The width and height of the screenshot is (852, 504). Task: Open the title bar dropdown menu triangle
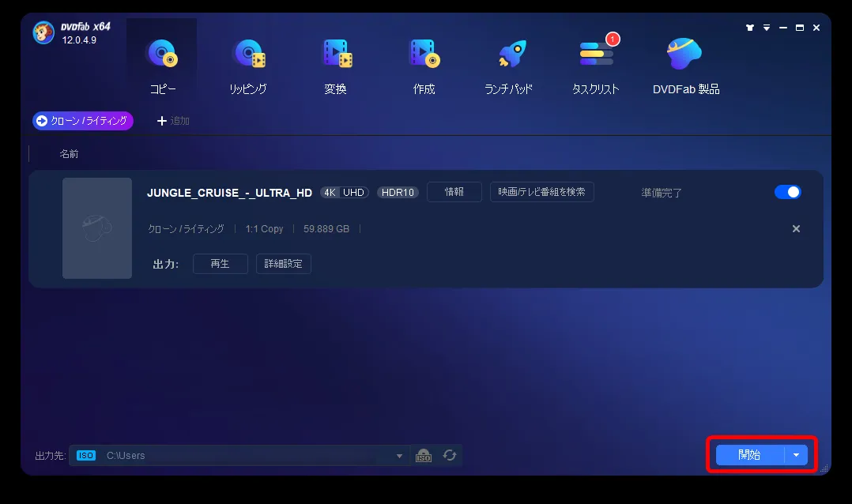coord(767,28)
